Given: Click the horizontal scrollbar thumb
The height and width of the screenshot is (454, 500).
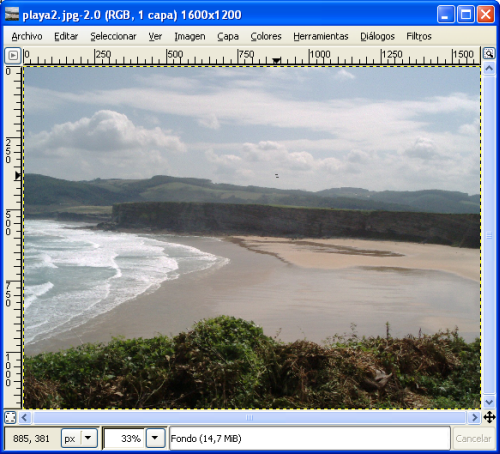Looking at the screenshot, I should coord(249,417).
